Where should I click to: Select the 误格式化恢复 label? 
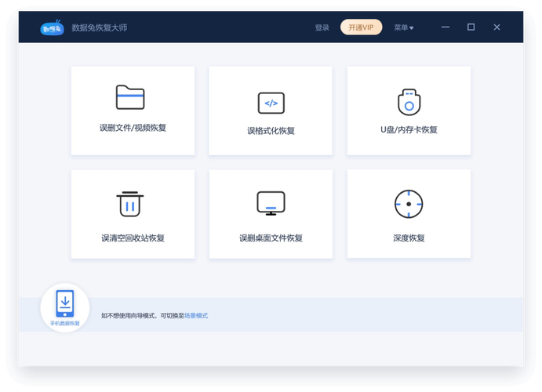click(271, 131)
